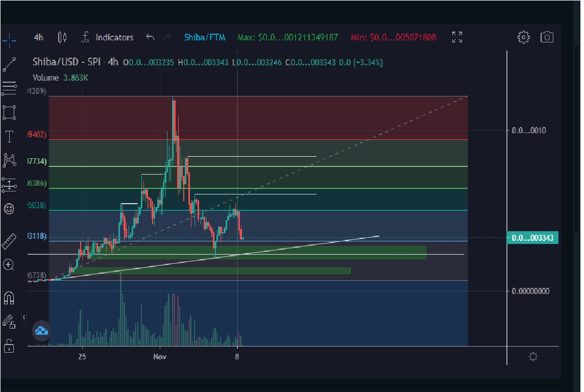Select the text annotation tool
The width and height of the screenshot is (584, 392).
tap(9, 137)
